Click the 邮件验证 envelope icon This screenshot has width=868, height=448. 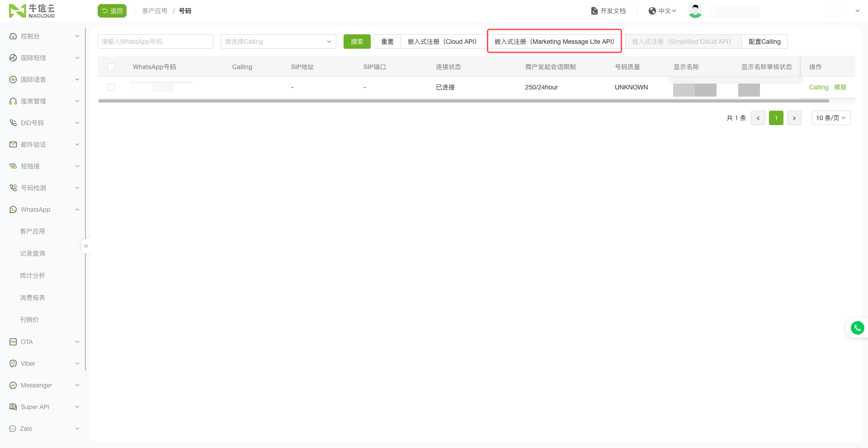click(13, 145)
